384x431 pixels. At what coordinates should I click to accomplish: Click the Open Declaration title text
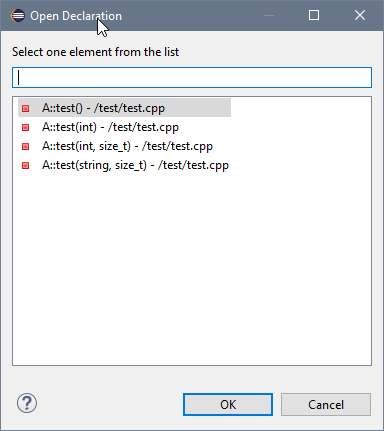pyautogui.click(x=76, y=16)
